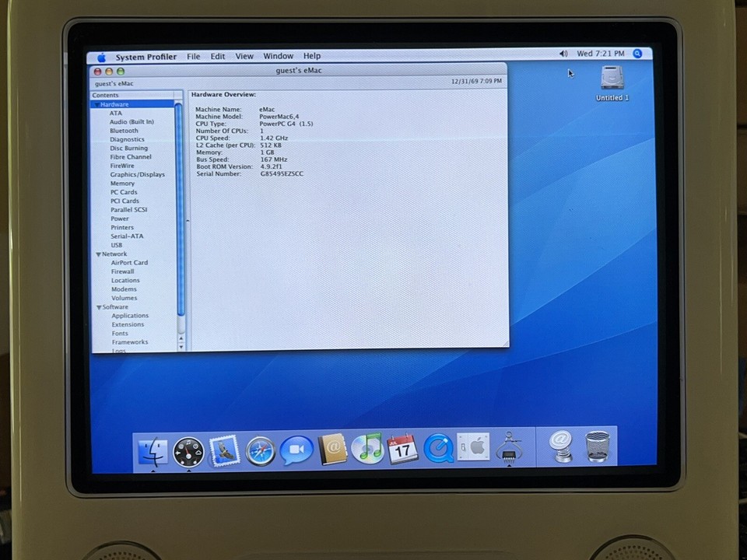Viewport: 747px width, 560px height.
Task: Click the System Profiler chip icon in the Dock
Action: coord(510,448)
